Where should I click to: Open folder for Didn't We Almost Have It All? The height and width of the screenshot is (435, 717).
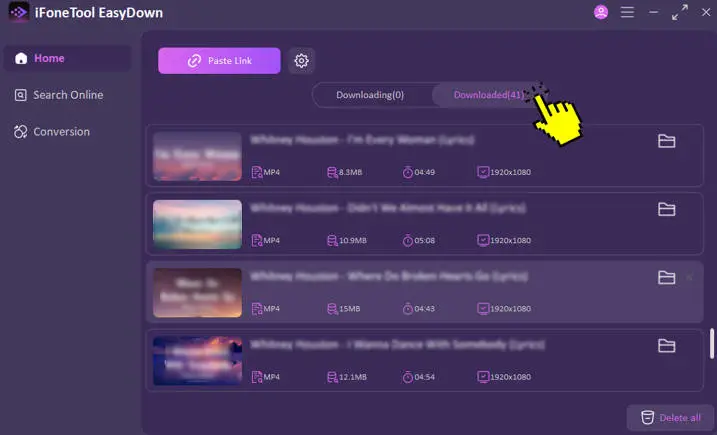click(x=666, y=209)
